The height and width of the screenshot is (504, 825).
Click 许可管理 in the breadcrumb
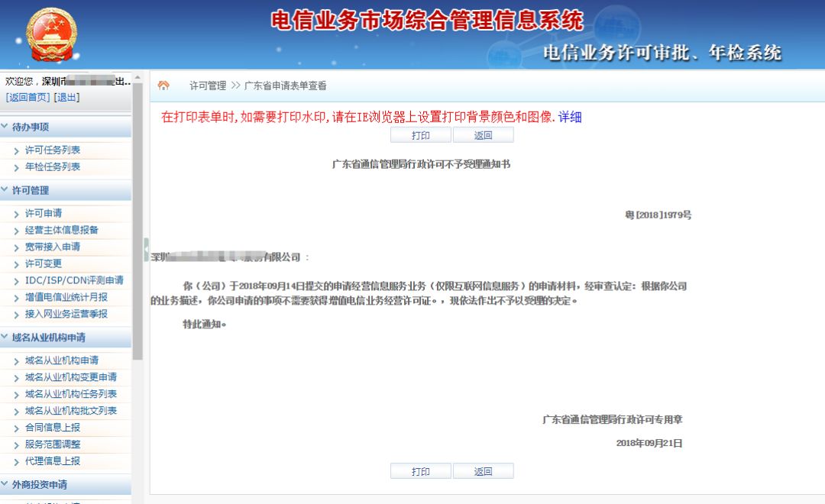click(x=208, y=86)
